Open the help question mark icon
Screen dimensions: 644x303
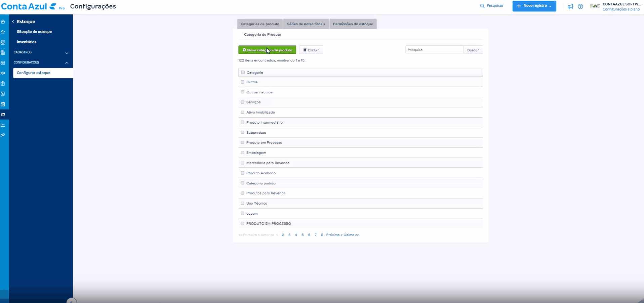[x=580, y=6]
